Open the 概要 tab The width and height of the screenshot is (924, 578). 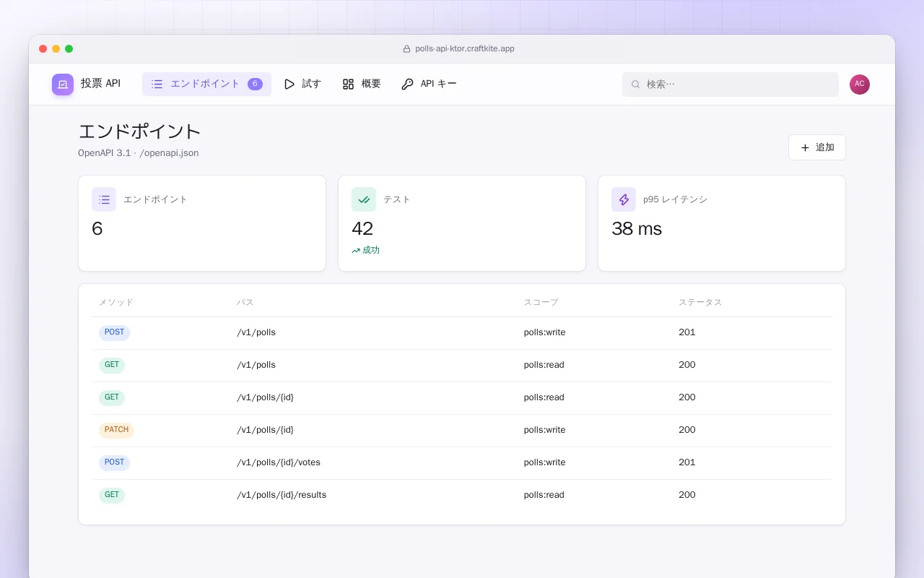coord(362,84)
